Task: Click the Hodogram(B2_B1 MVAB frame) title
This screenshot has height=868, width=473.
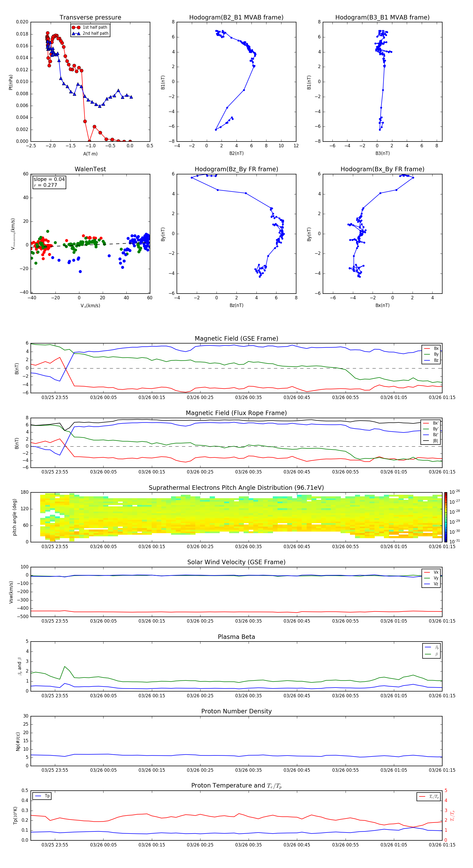Action: pyautogui.click(x=236, y=18)
